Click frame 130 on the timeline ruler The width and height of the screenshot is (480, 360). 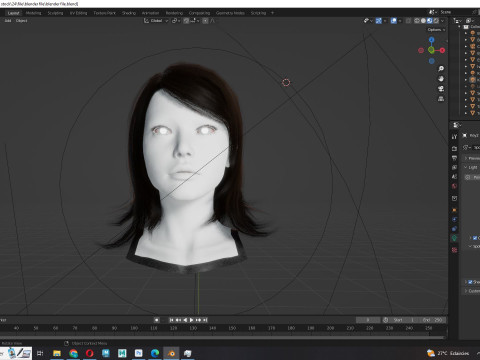click(193, 328)
